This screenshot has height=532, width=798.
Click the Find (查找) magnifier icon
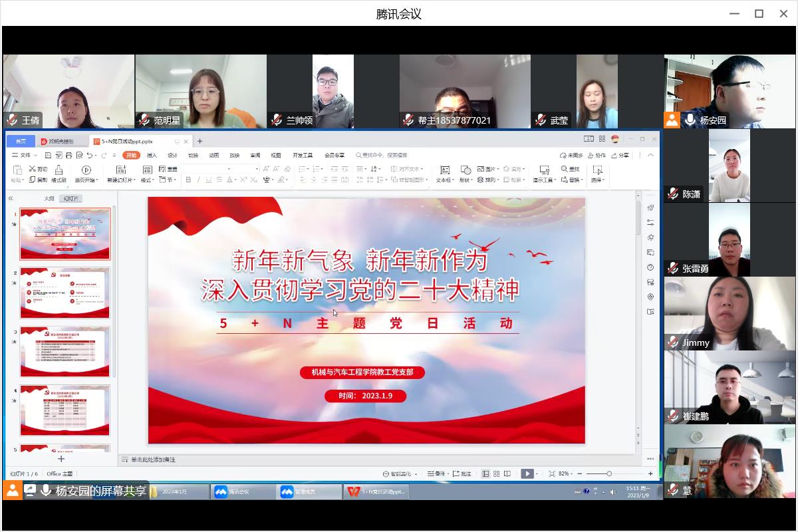565,169
